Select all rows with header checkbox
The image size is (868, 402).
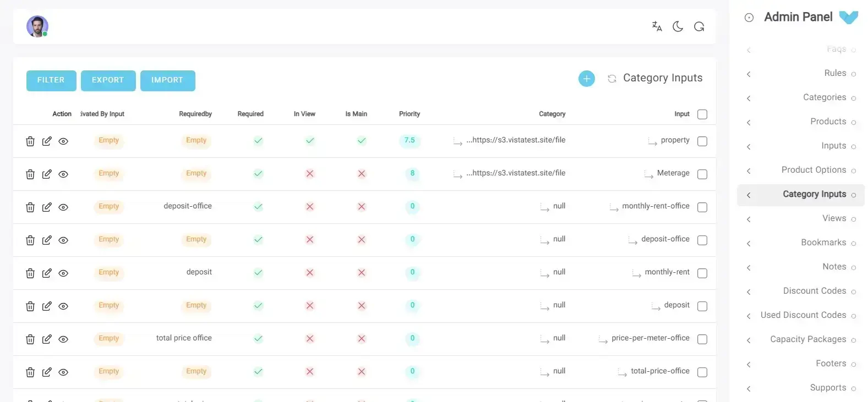[x=702, y=114]
